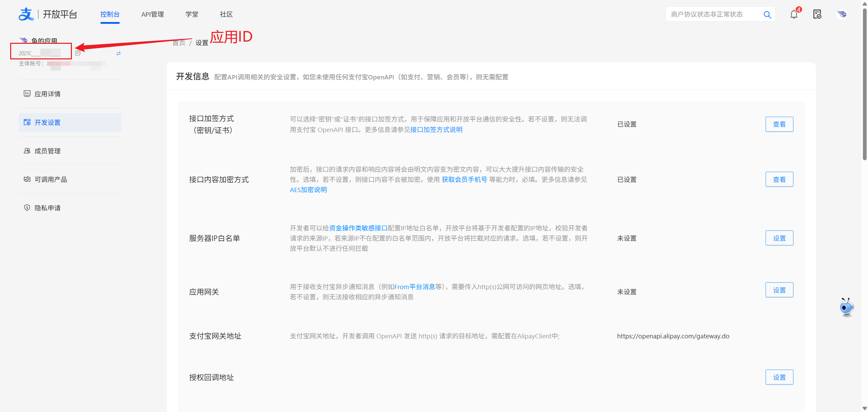Open the AES加密说明 link
The height and width of the screenshot is (412, 868).
click(x=308, y=190)
